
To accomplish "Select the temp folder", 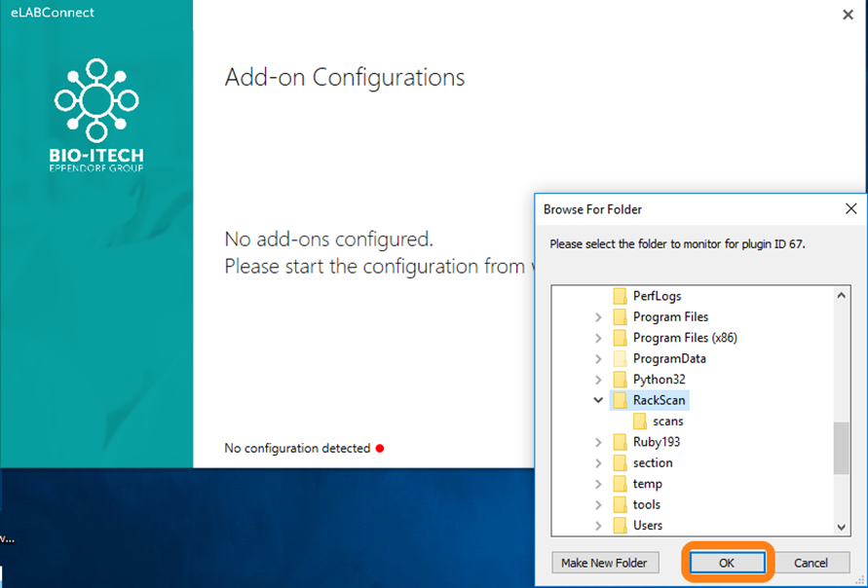I will [x=647, y=484].
